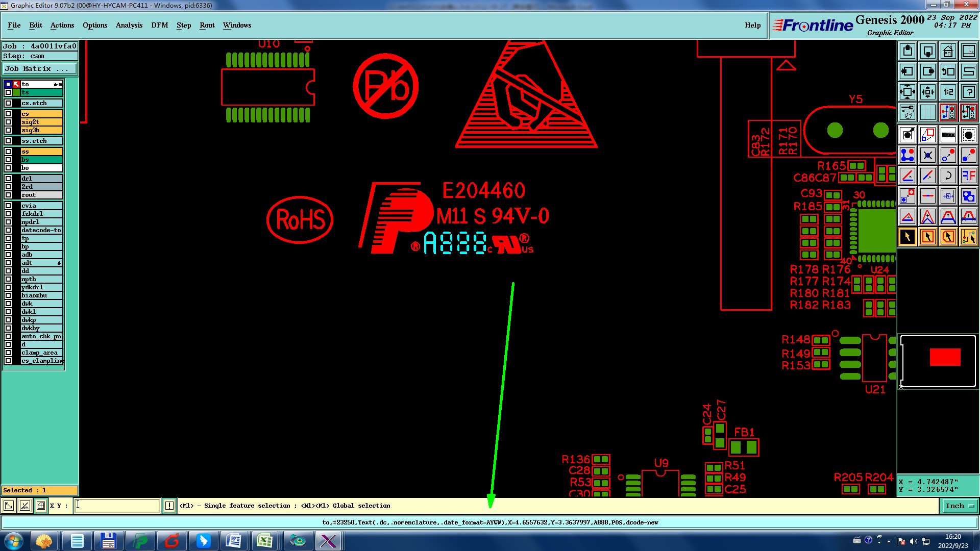This screenshot has height=551, width=980.
Task: Open the Rout menu
Action: (x=207, y=25)
